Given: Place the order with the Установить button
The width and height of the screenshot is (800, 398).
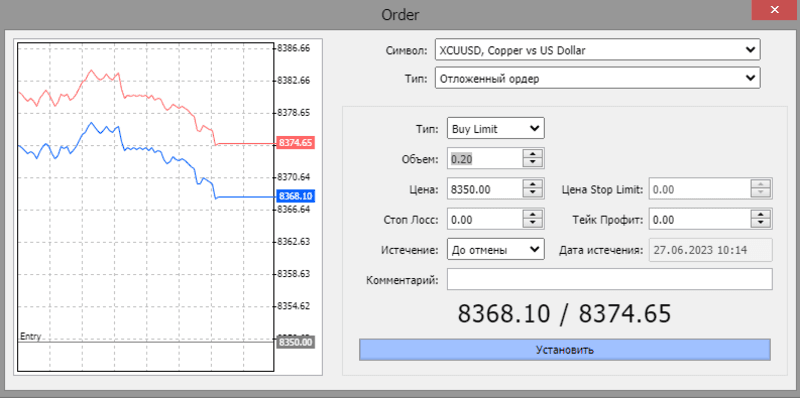Looking at the screenshot, I should 564,350.
